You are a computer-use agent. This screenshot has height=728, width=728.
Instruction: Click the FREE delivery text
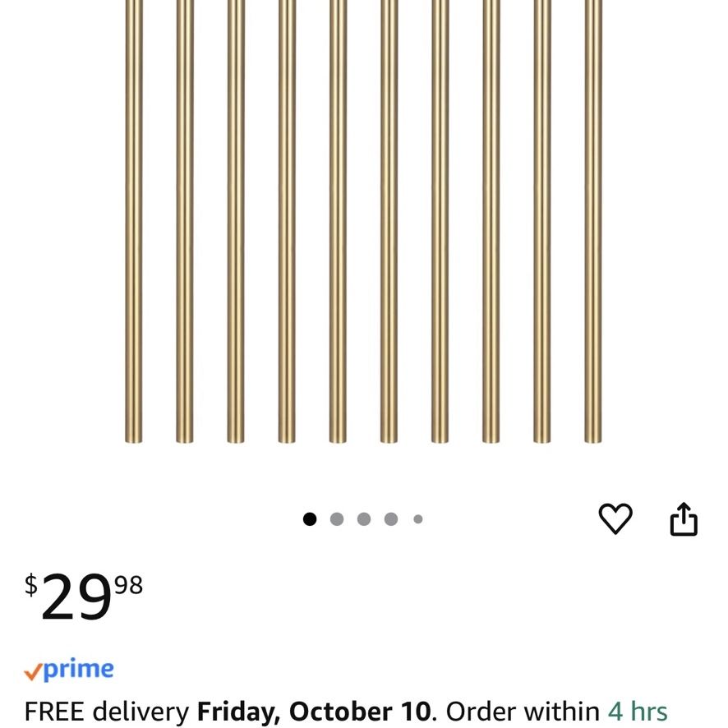[107, 711]
